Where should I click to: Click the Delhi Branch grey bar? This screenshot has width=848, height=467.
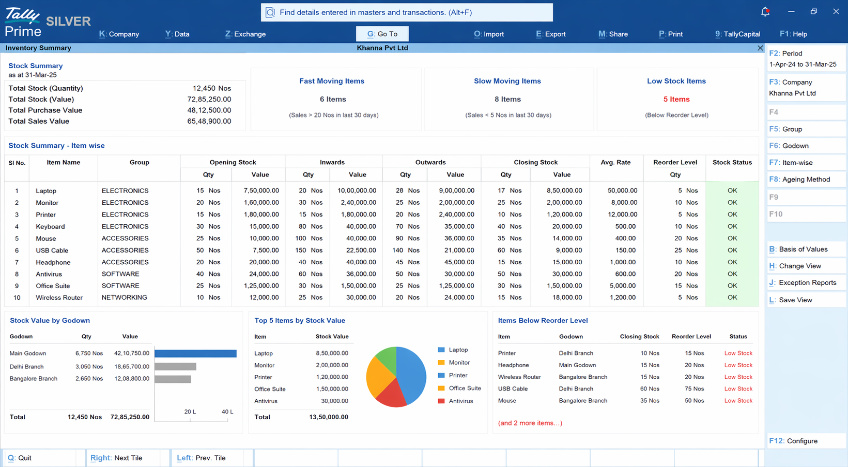(175, 366)
